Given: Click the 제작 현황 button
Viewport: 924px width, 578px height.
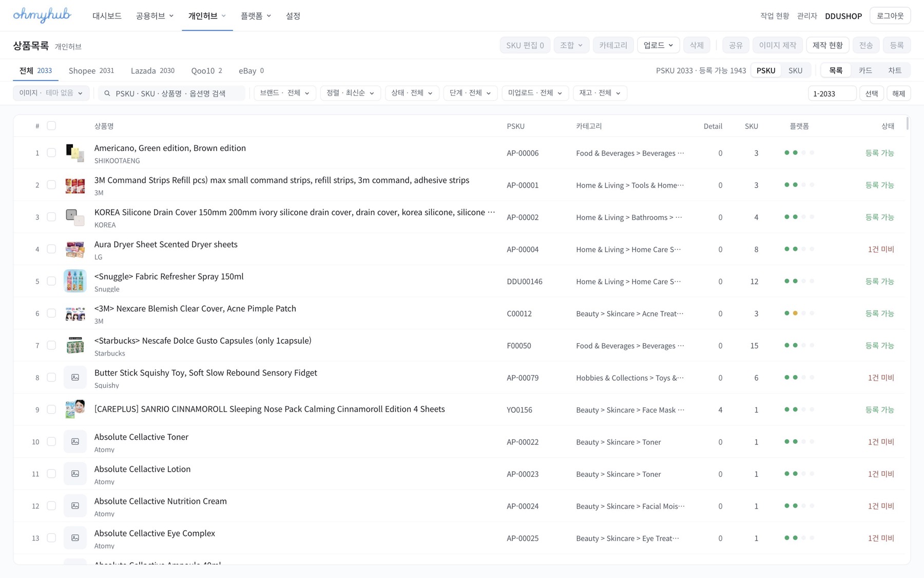Looking at the screenshot, I should coord(827,45).
